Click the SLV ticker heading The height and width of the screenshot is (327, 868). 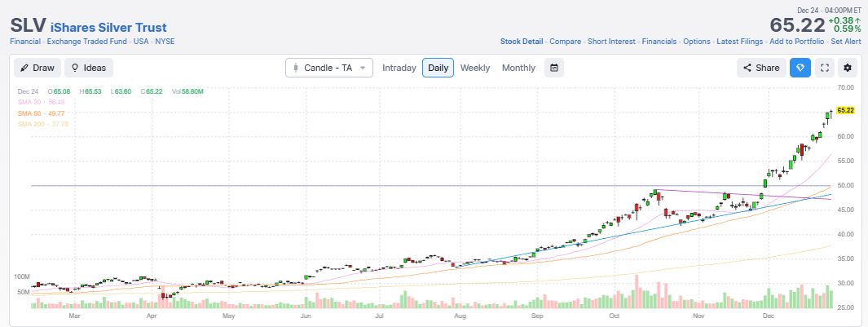pos(28,26)
